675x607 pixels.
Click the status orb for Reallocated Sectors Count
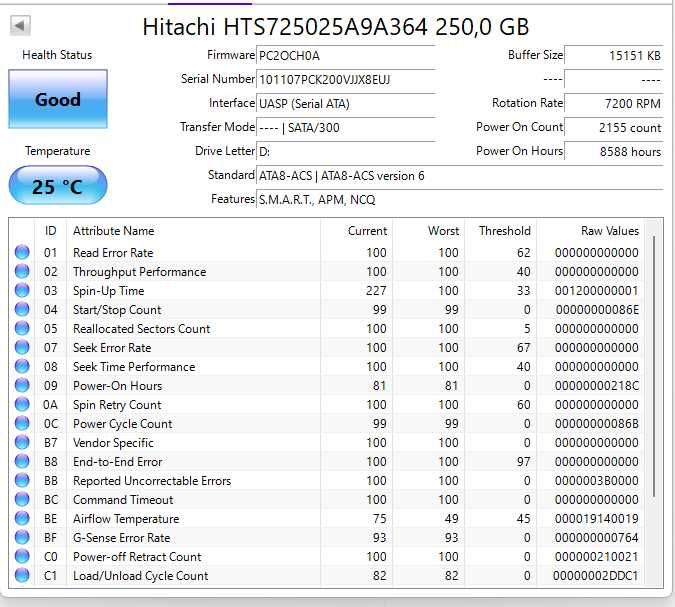tap(22, 328)
